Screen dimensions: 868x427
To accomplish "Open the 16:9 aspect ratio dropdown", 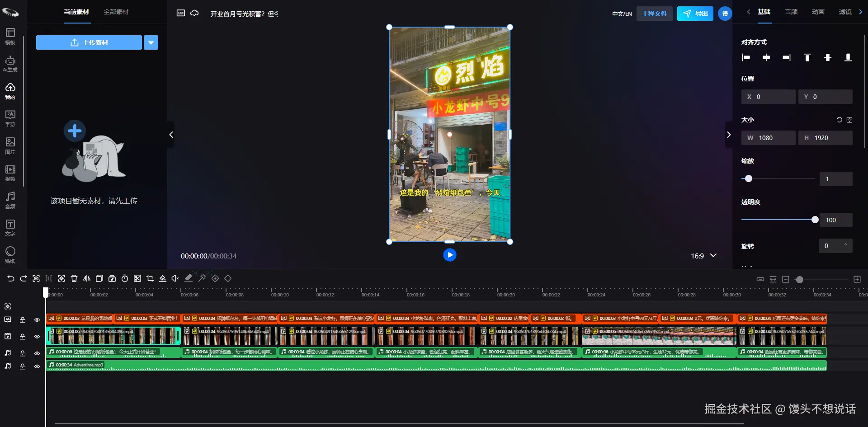I will pos(704,256).
